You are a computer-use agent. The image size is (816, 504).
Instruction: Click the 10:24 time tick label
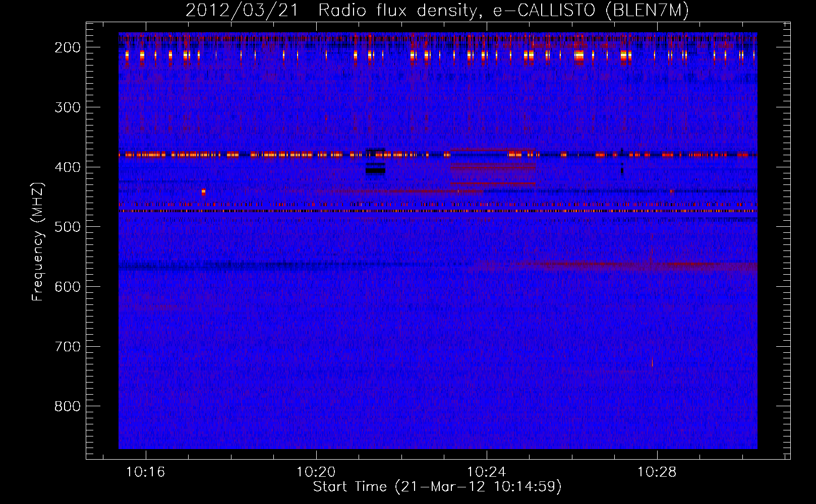(486, 472)
